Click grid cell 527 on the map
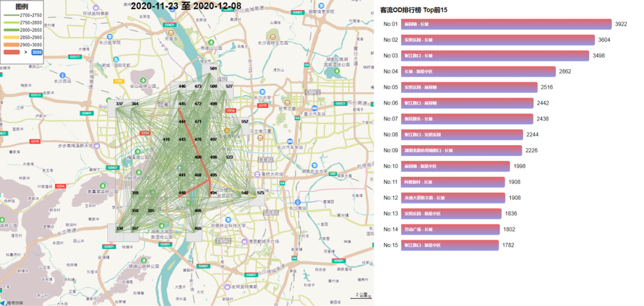Screen dimensions: 644x306 click(x=229, y=86)
